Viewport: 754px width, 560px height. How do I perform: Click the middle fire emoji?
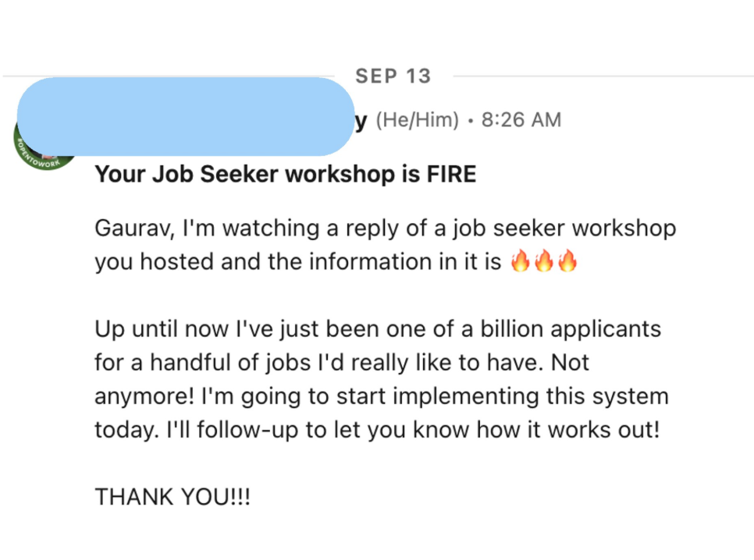click(x=544, y=261)
